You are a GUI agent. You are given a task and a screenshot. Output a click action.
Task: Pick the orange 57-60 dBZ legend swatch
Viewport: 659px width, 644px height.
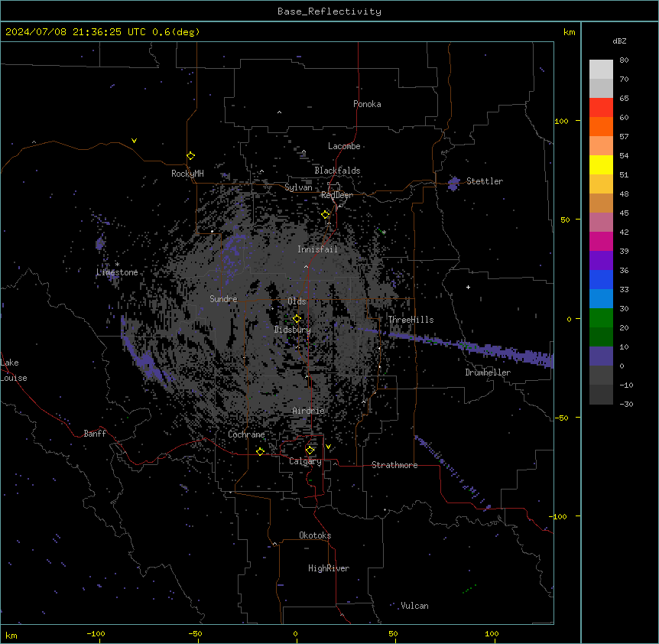601,126
